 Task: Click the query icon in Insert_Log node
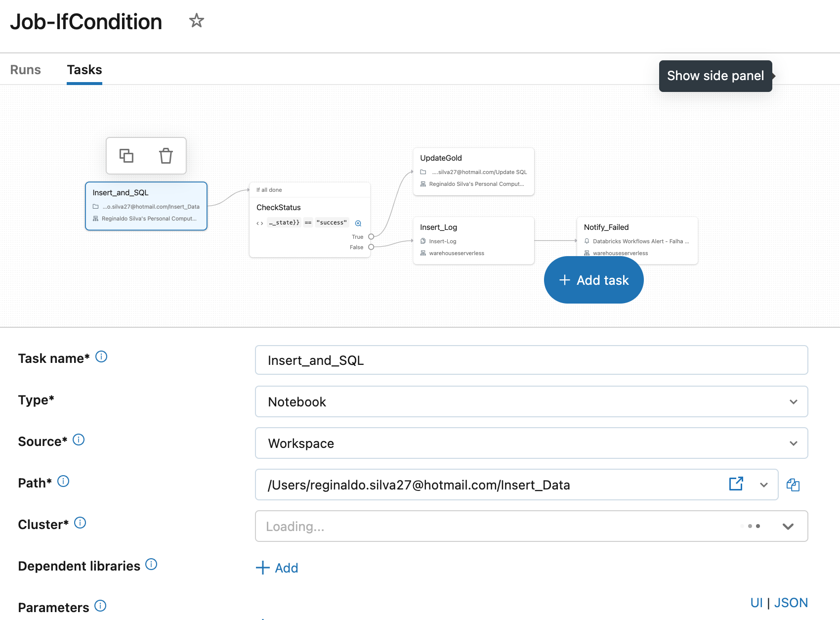pos(423,241)
